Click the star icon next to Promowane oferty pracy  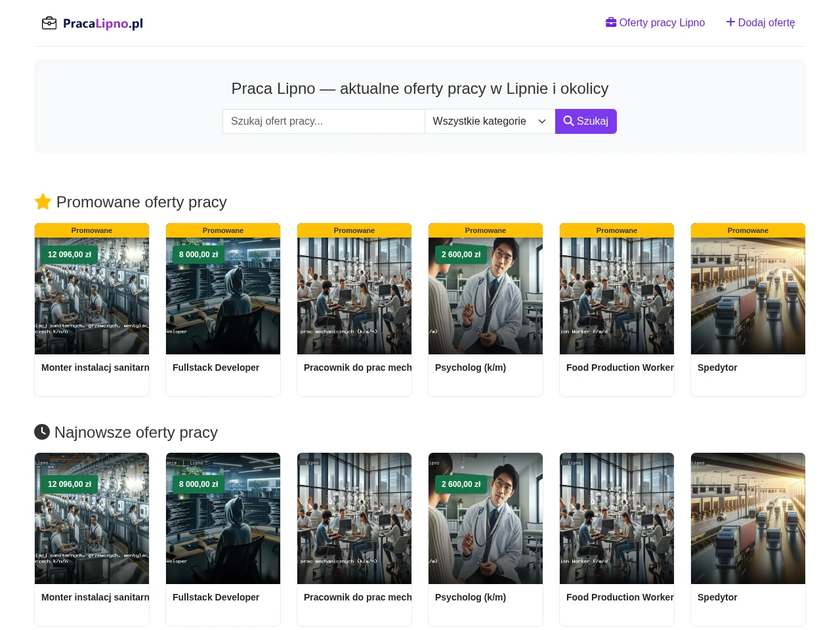(43, 201)
